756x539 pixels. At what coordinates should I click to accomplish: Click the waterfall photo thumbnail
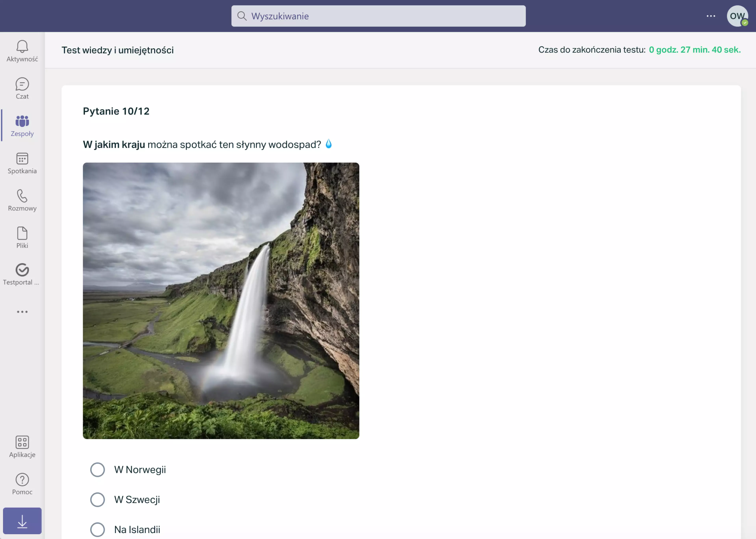click(x=221, y=301)
